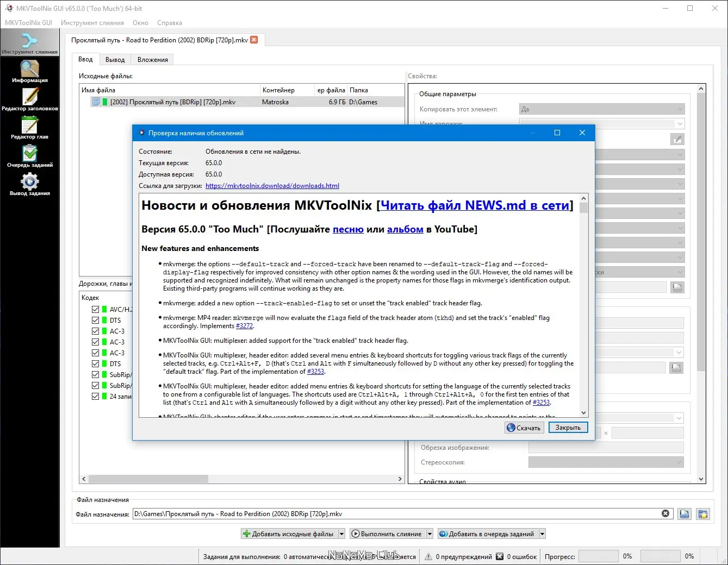The height and width of the screenshot is (565, 728).
Task: Open Добавить исходные файлы dropdown arrow
Action: click(x=341, y=534)
